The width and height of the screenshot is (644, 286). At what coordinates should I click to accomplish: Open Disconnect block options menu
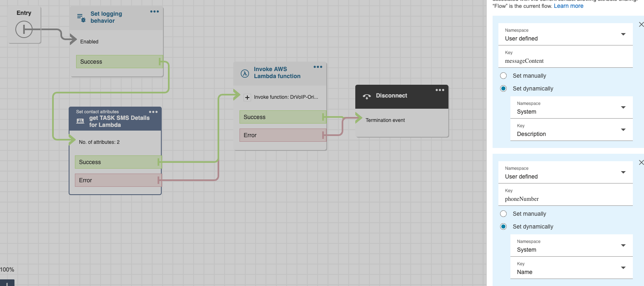pos(440,90)
